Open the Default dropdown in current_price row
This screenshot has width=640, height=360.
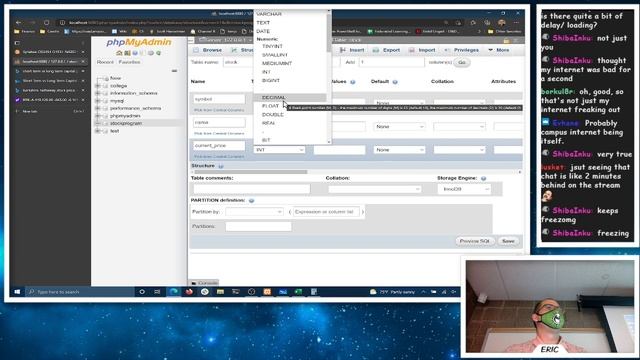399,150
